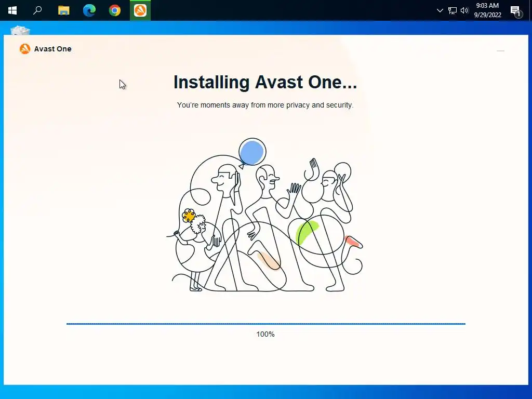
Task: Expand the hidden system tray icons chevron
Action: click(440, 10)
